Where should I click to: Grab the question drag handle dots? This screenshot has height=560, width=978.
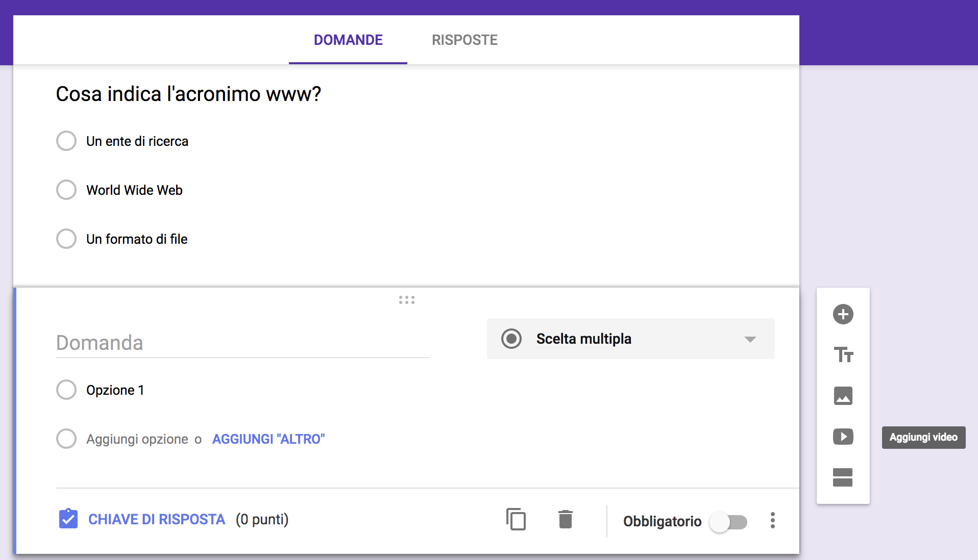[407, 300]
